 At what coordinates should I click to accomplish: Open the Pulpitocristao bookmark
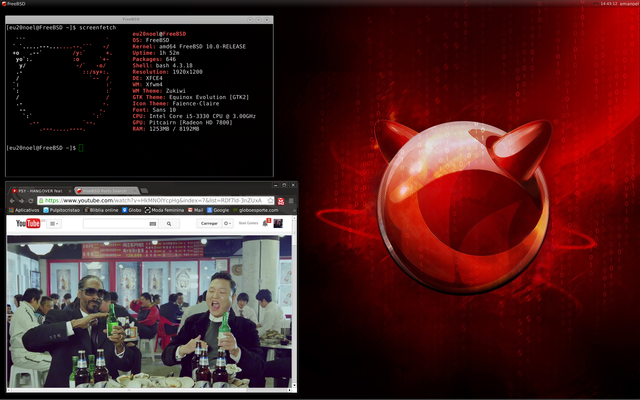(x=62, y=210)
